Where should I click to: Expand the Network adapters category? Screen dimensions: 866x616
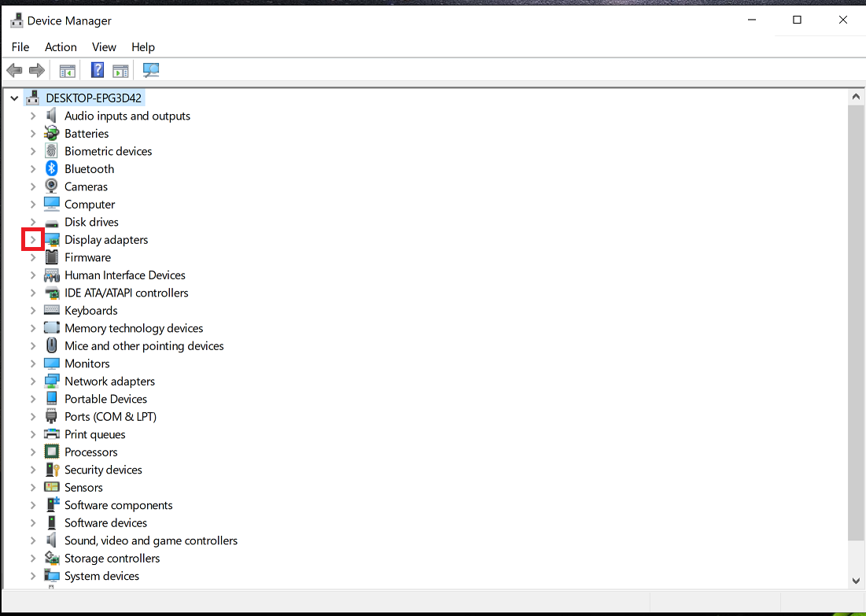(33, 382)
